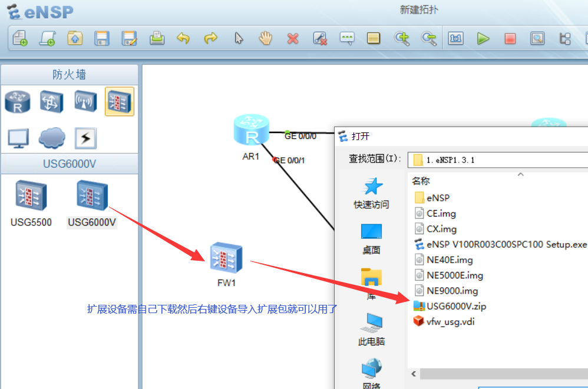Viewport: 588px width, 389px height.
Task: Select the eNSP folder
Action: tap(432, 198)
